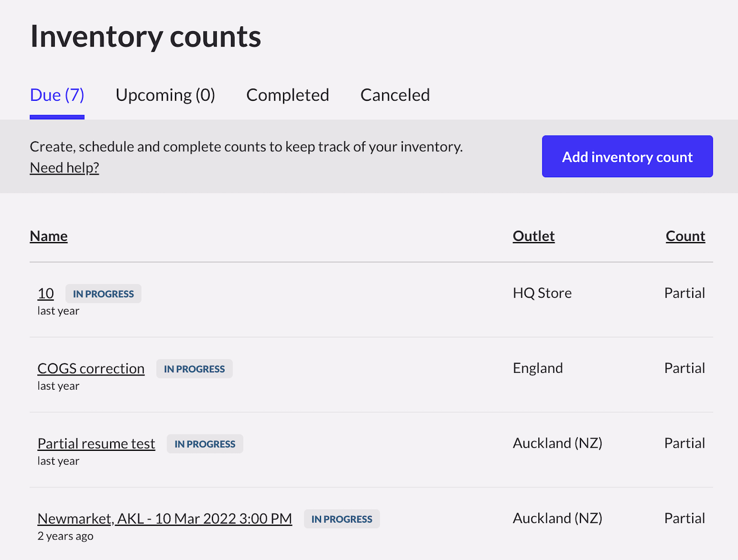Select Auckland (NZ) in Partial resume test row
Image resolution: width=738 pixels, height=560 pixels.
(558, 443)
